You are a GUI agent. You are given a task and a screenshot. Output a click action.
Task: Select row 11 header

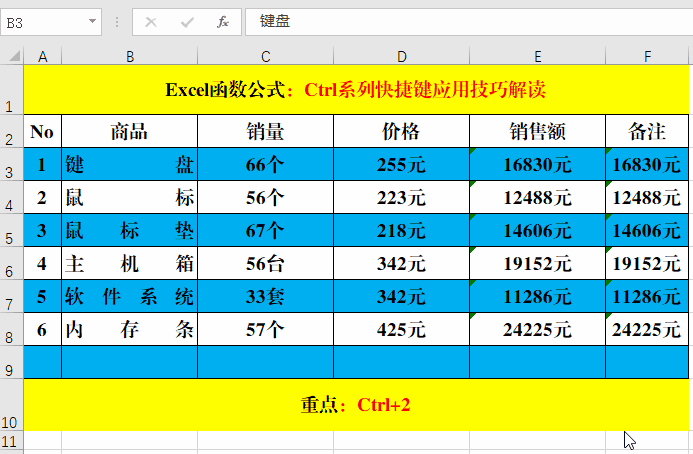coord(11,441)
